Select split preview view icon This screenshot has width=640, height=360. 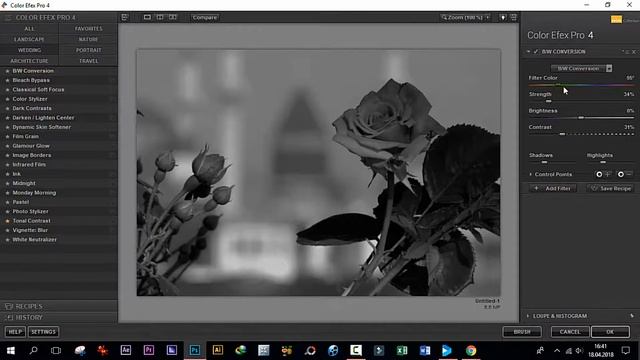160,17
